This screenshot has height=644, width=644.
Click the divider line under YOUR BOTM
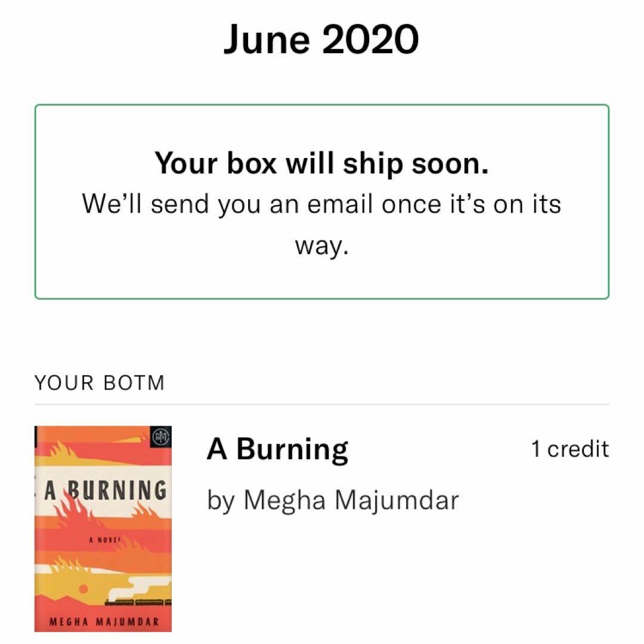click(x=321, y=404)
